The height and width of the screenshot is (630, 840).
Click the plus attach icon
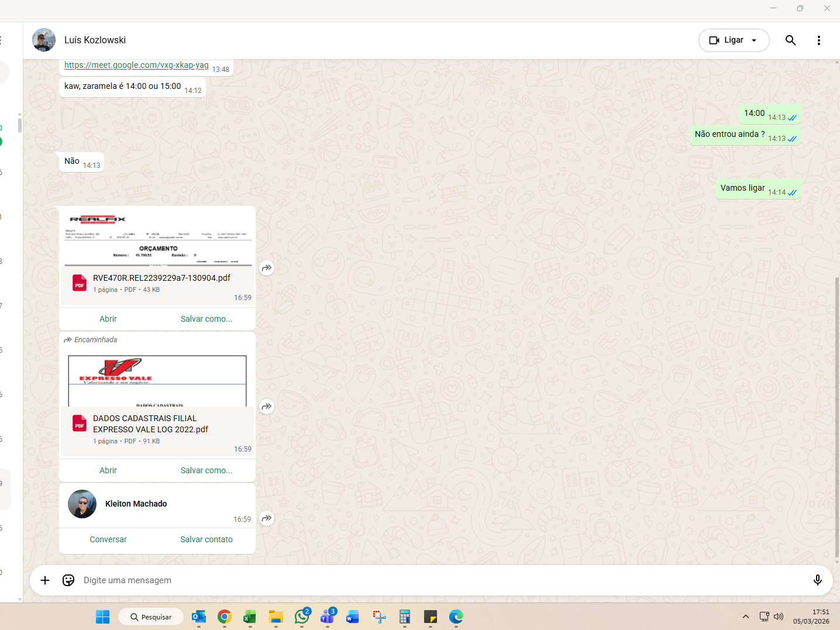(x=45, y=580)
